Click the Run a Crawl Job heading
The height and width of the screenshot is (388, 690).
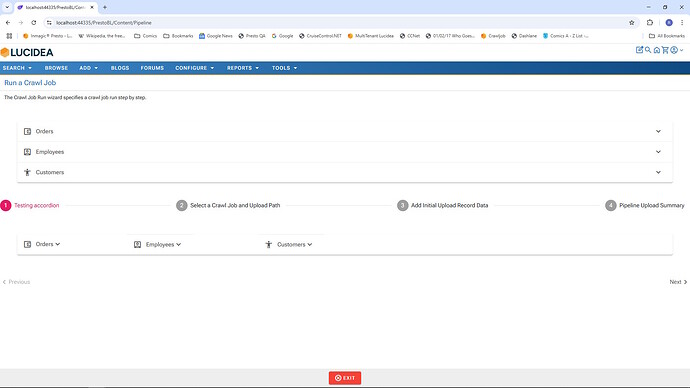point(30,83)
